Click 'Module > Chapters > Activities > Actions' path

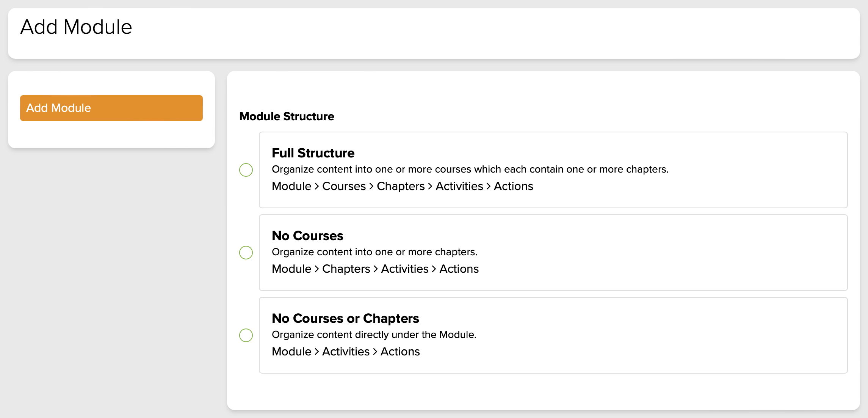click(375, 269)
